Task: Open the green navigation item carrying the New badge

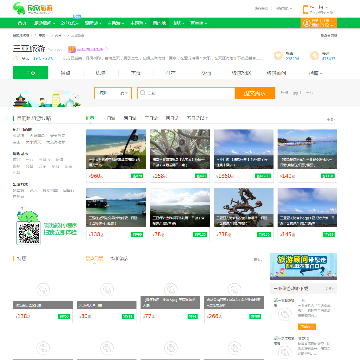Action: click(70, 23)
